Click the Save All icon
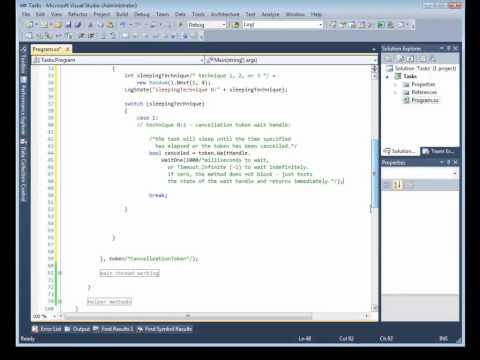The height and width of the screenshot is (360, 480). pos(78,25)
